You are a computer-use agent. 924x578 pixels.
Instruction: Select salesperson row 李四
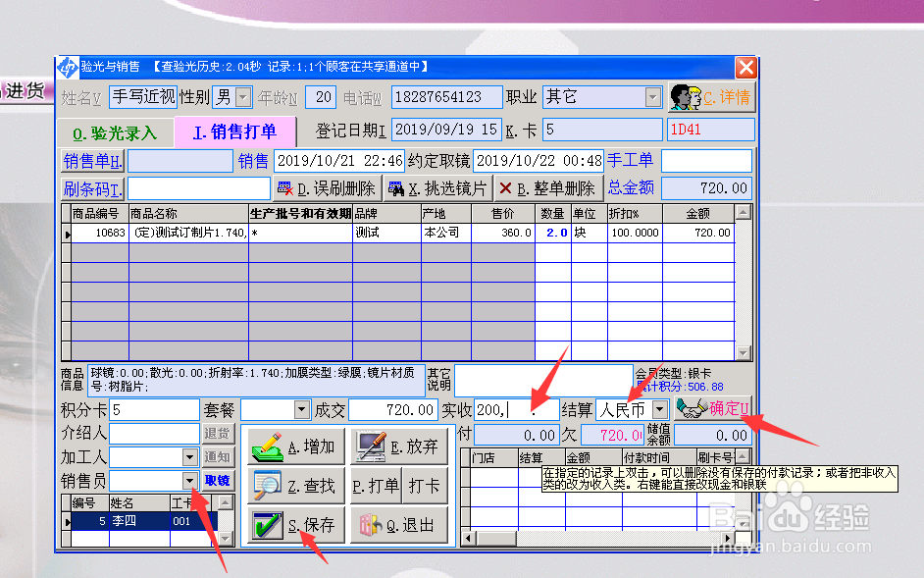pos(139,521)
